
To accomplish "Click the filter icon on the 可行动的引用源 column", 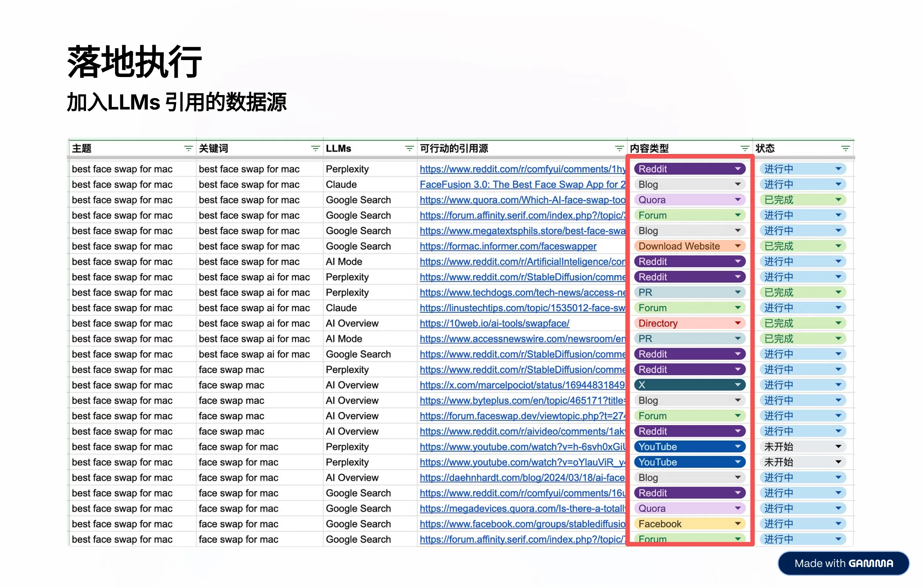I will 619,148.
